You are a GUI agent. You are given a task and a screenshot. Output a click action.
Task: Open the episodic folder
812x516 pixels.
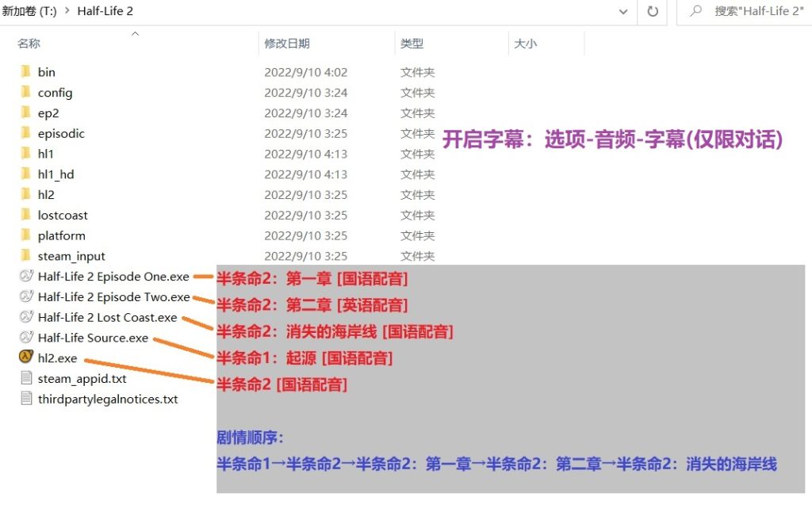pos(61,133)
